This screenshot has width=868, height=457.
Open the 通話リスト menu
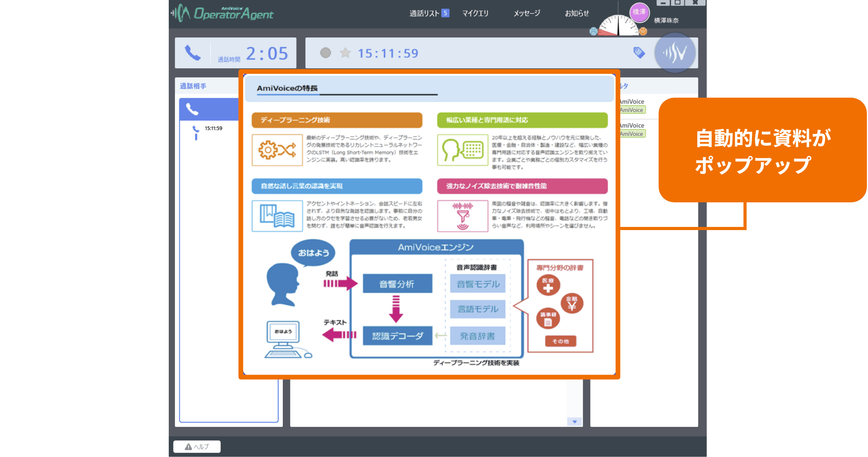coord(424,13)
